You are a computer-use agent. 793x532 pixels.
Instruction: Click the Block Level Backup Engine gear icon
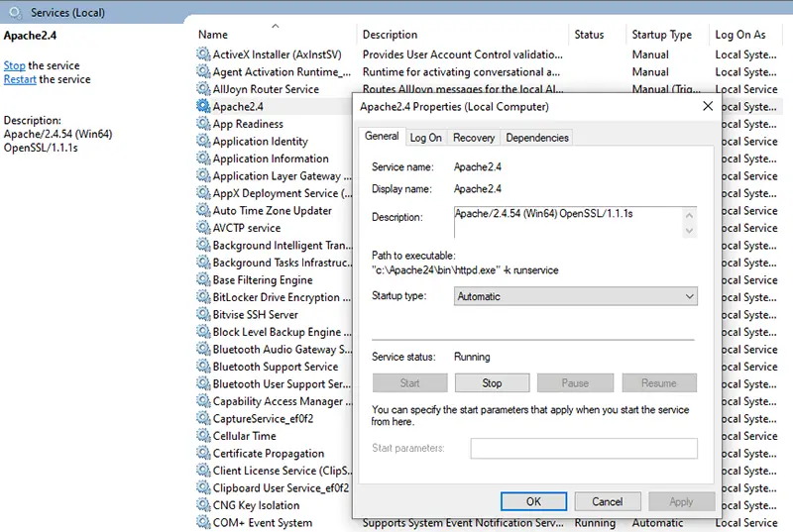203,332
